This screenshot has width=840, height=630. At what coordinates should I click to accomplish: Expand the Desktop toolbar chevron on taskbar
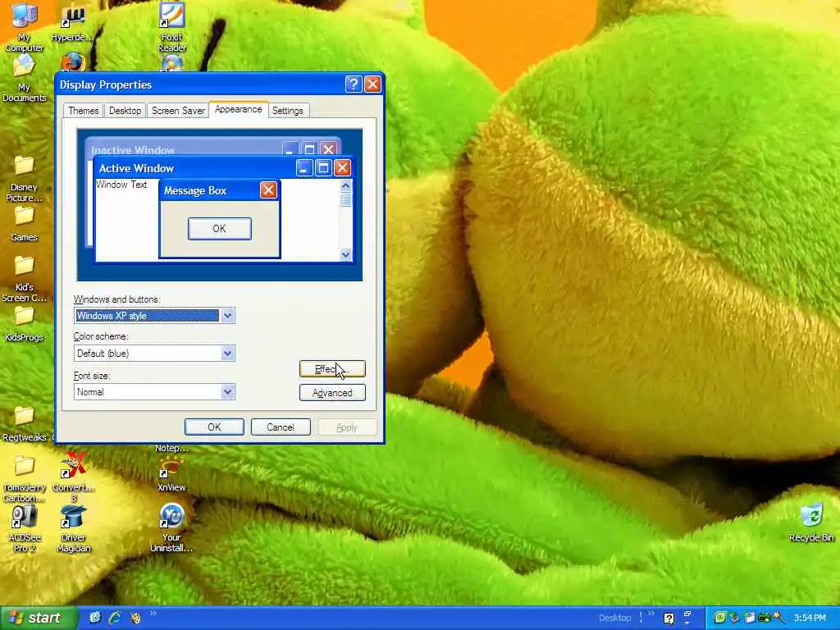(651, 614)
